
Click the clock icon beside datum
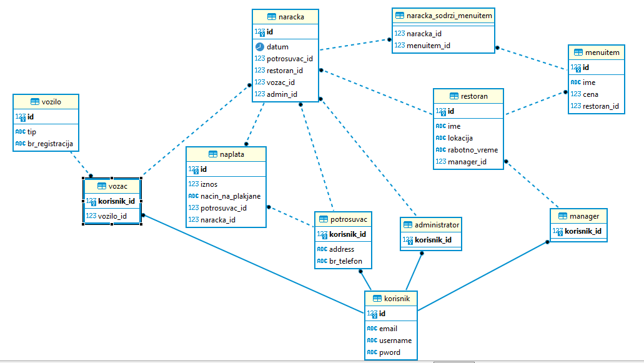(260, 47)
